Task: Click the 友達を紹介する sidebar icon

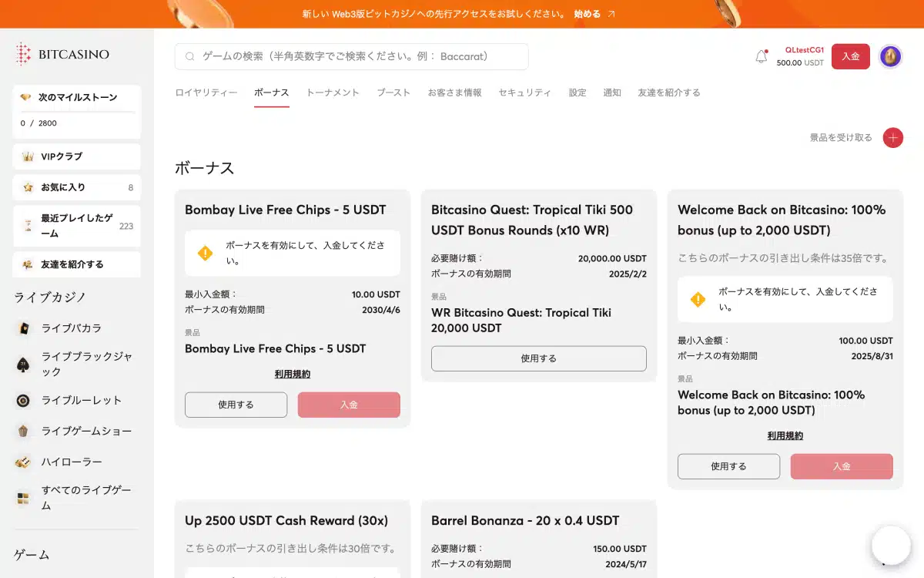Action: pyautogui.click(x=28, y=264)
